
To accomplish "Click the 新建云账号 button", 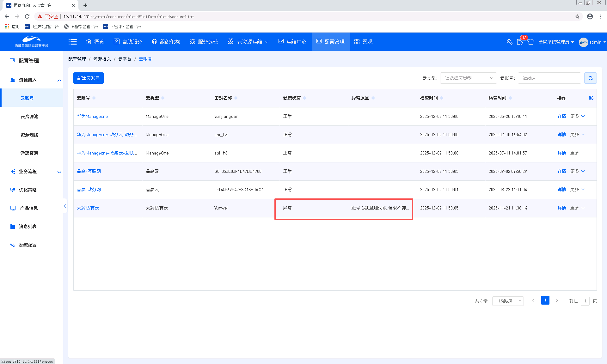I will (x=88, y=78).
